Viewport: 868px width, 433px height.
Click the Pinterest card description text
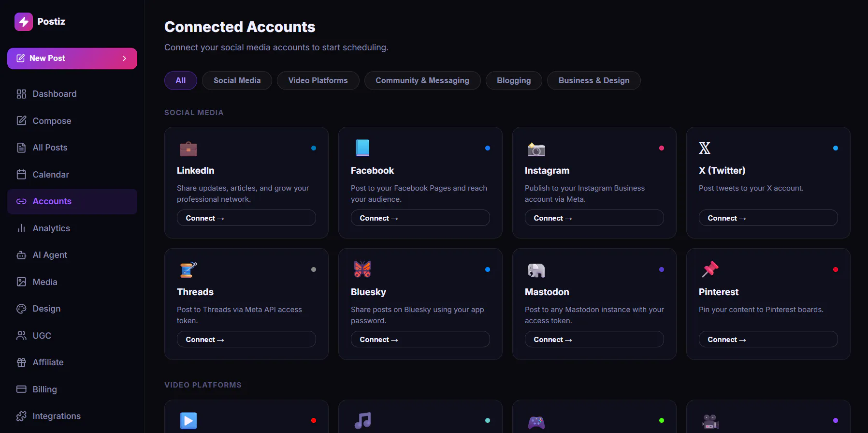point(761,310)
